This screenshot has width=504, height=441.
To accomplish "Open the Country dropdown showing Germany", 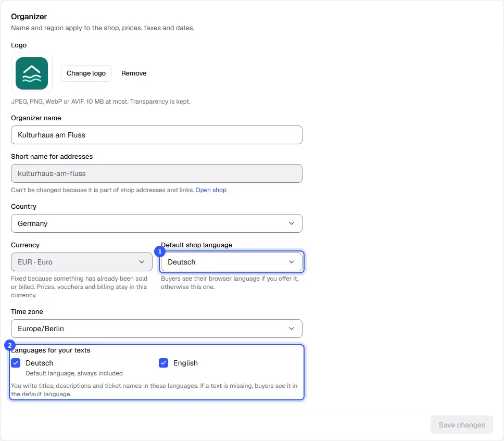I will pyautogui.click(x=157, y=223).
